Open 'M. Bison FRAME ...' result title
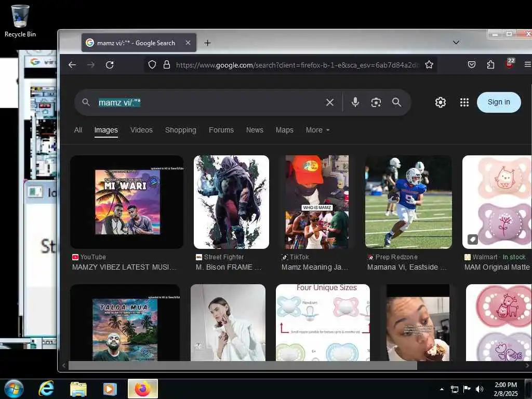The height and width of the screenshot is (399, 532). 229,268
